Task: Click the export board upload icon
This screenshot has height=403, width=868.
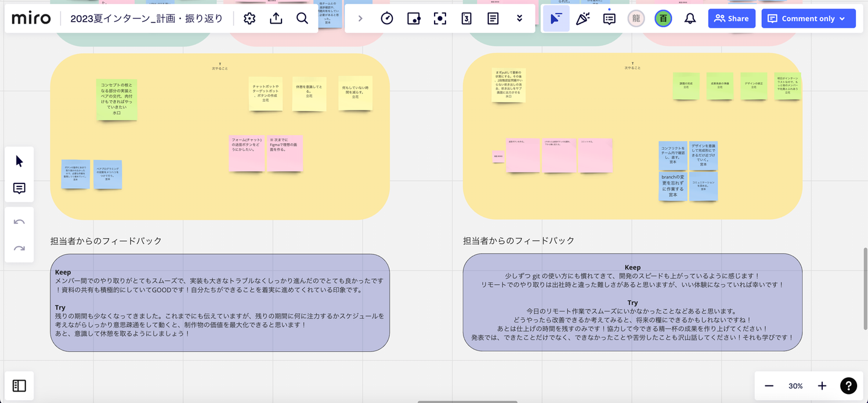Action: 276,19
